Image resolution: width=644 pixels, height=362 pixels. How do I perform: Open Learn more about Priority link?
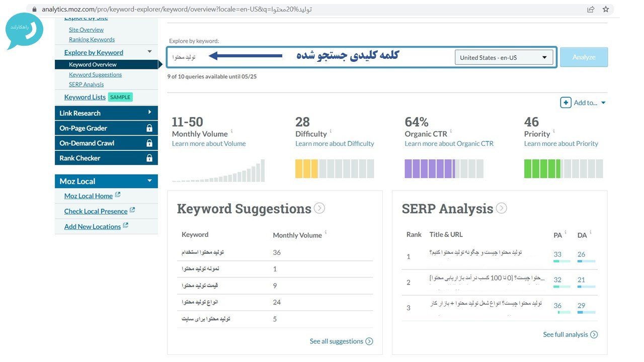click(561, 143)
